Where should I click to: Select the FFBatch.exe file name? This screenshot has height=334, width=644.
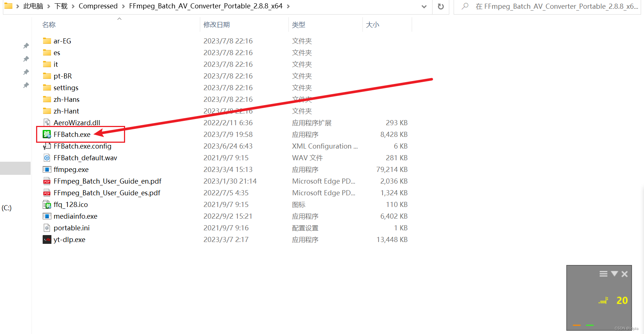(72, 134)
